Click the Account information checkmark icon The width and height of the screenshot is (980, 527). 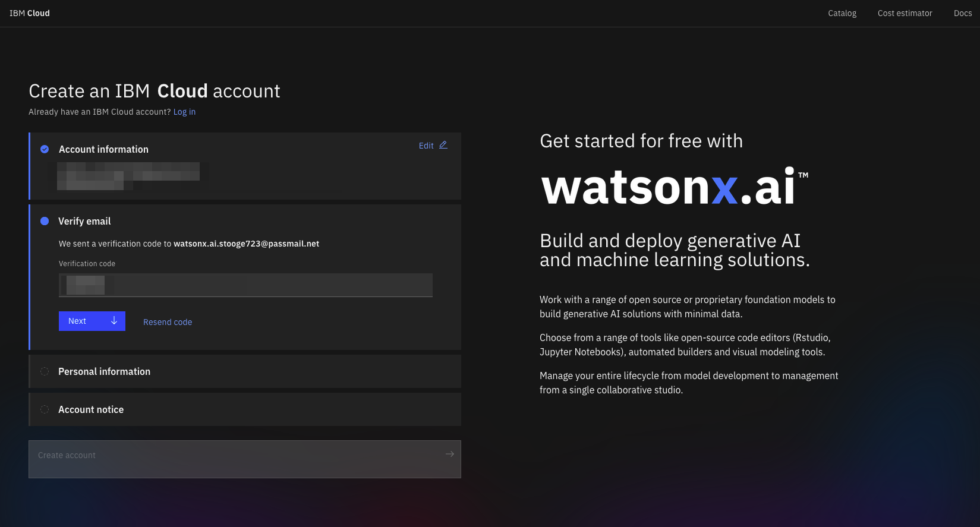(x=45, y=149)
